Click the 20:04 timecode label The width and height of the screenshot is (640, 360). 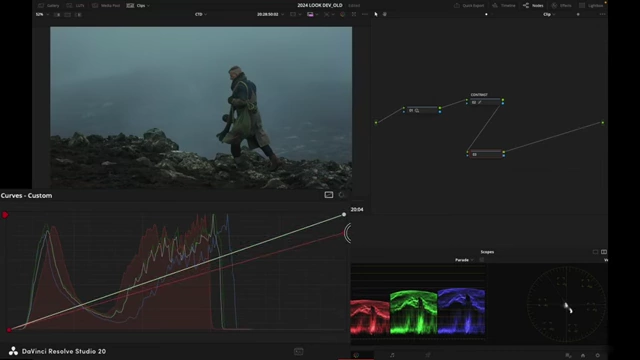(357, 209)
